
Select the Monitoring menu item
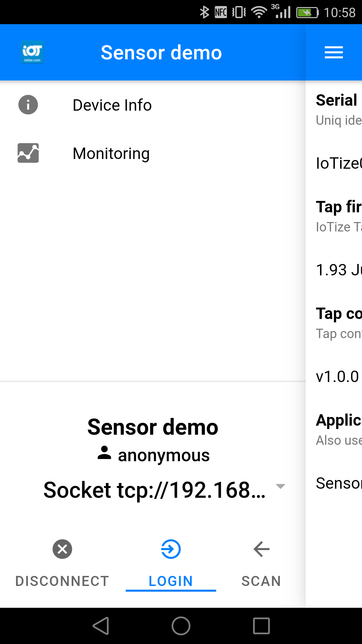click(x=153, y=153)
